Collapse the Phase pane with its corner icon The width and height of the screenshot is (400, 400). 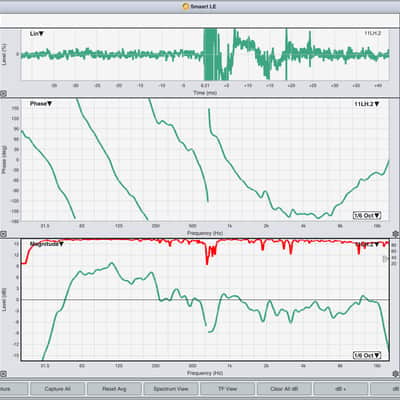(3, 234)
